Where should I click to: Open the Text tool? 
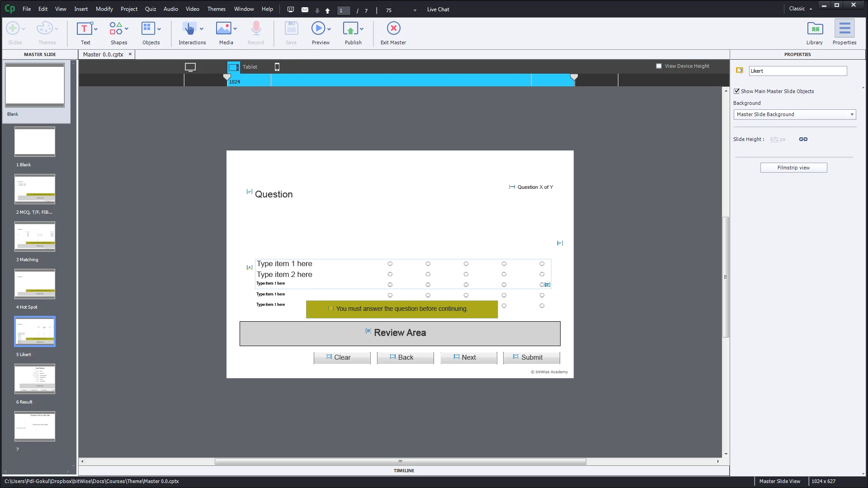(x=85, y=29)
